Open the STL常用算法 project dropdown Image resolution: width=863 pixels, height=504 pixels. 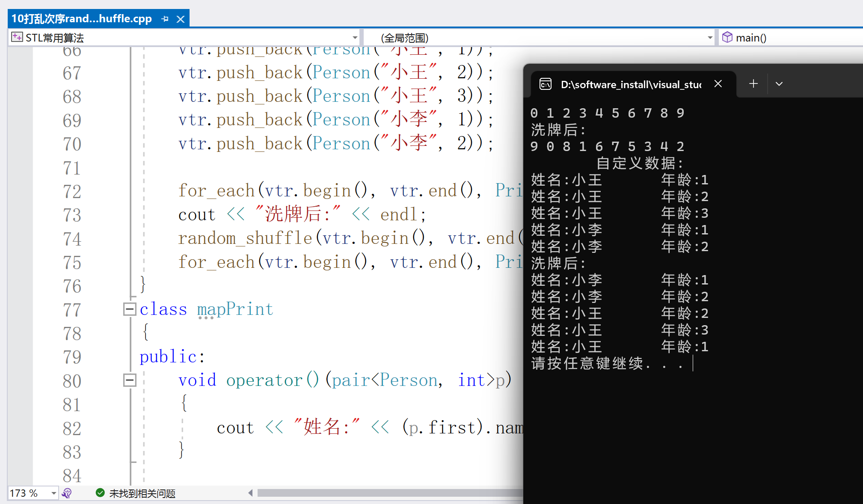[355, 38]
